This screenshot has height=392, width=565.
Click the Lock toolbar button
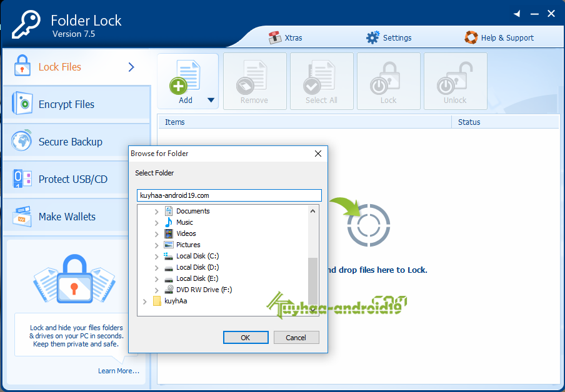click(389, 81)
